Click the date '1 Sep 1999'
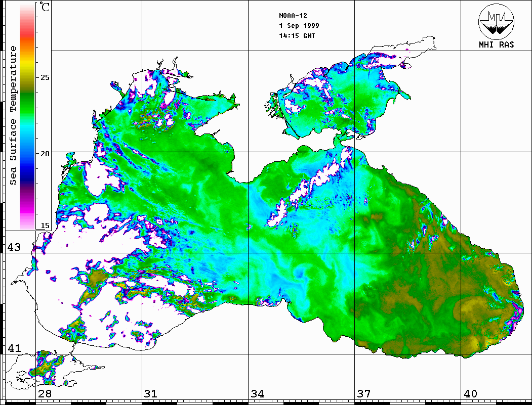Viewport: 532px width, 405px height. coord(299,25)
